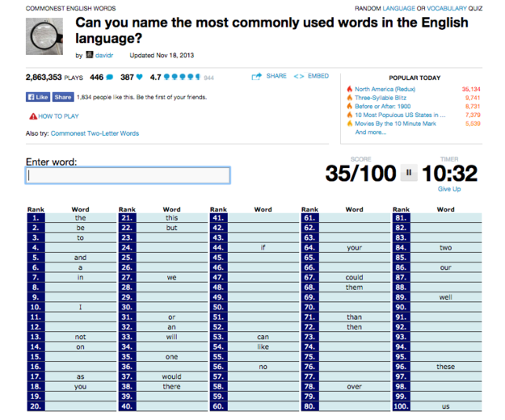Click the word 'could' at rank 67
Image resolution: width=505 pixels, height=420 pixels.
tap(354, 277)
